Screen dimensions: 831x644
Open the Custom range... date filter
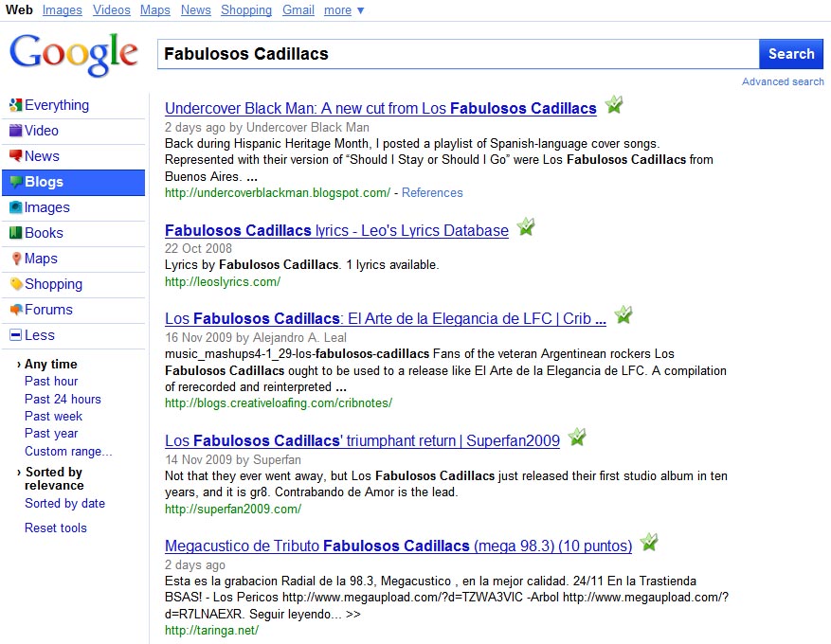[68, 451]
